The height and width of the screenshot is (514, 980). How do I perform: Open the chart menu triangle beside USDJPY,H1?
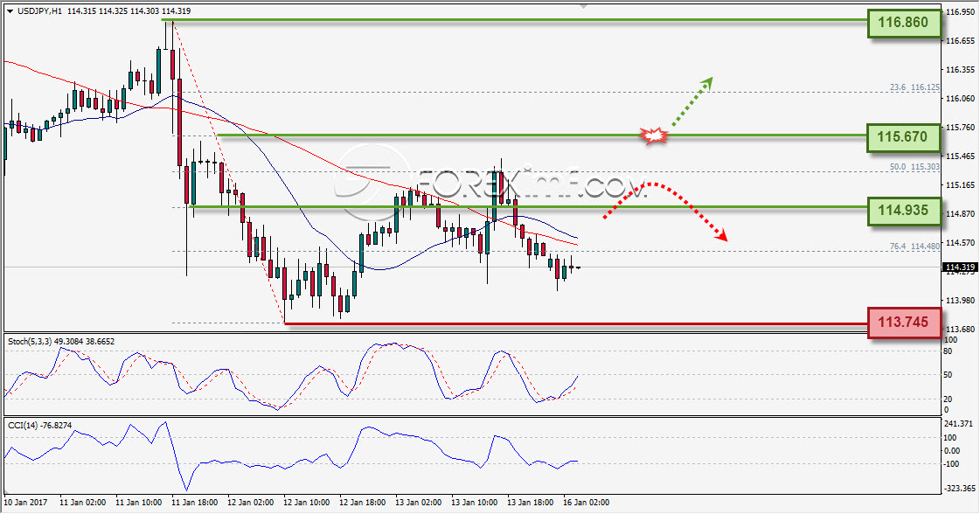point(10,11)
